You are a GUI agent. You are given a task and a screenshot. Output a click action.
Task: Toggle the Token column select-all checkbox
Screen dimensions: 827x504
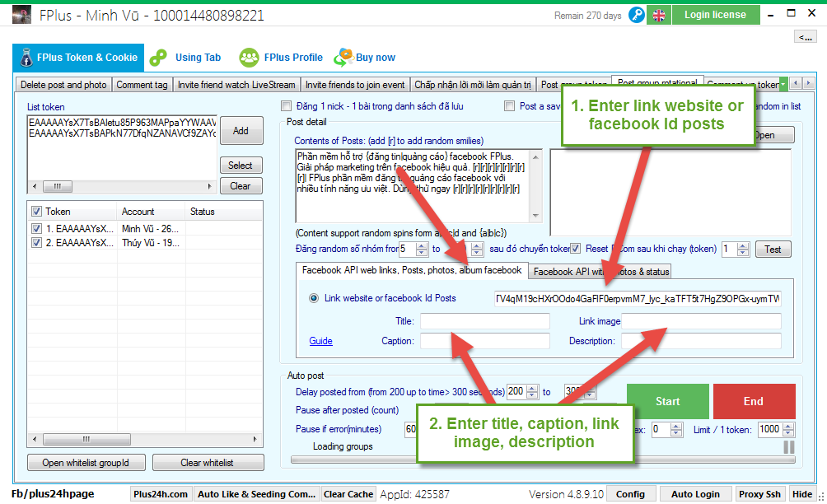coord(36,212)
